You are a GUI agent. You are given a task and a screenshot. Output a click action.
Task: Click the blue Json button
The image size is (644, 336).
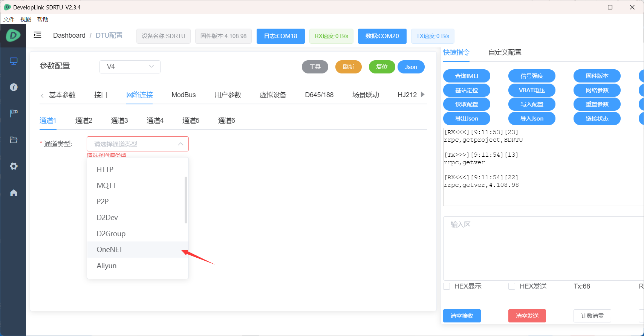point(411,67)
